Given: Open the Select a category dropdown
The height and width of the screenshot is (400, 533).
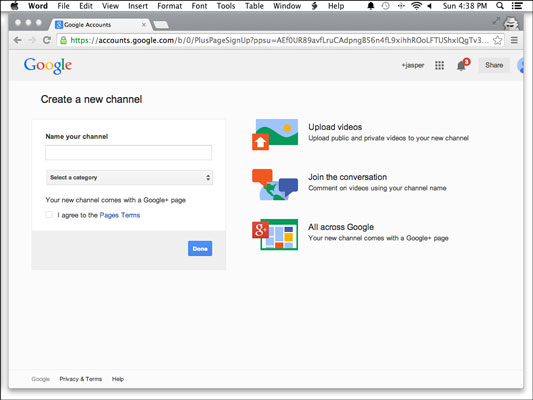Looking at the screenshot, I should pos(129,177).
